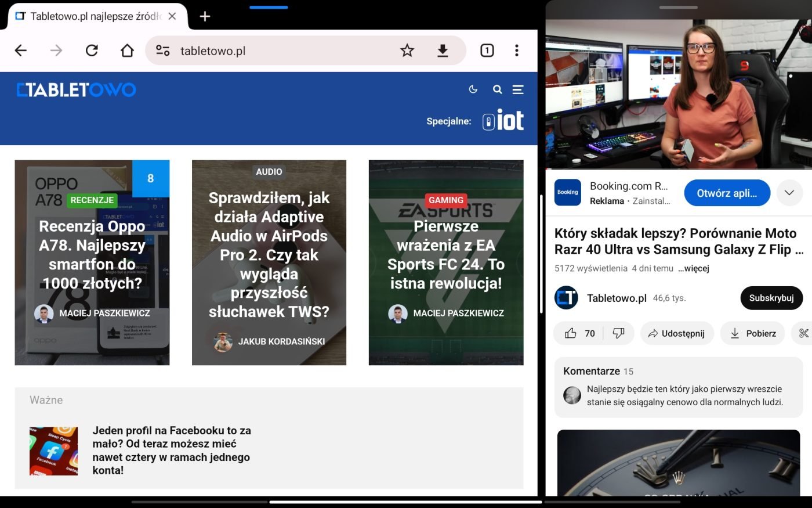Click the split-screen divider handle

(541, 254)
